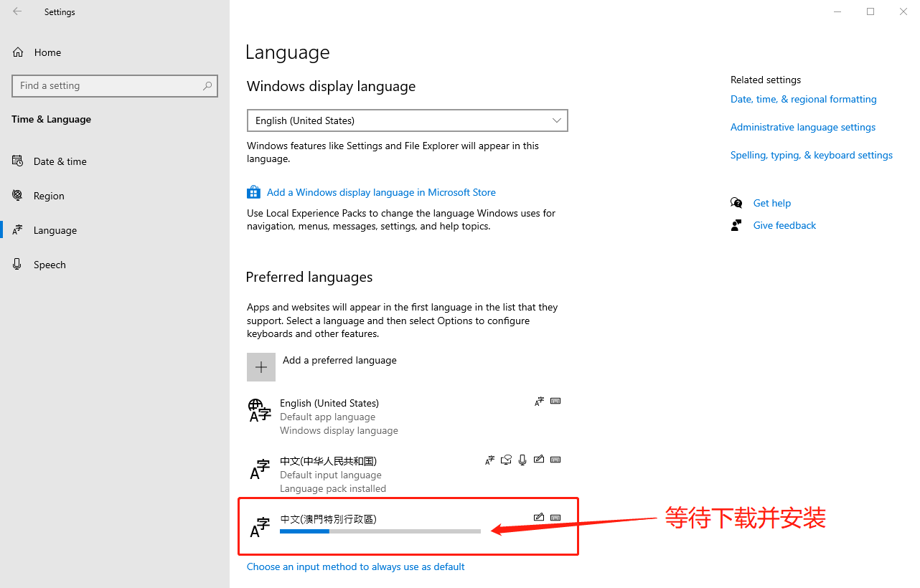The image size is (920, 588).
Task: Click the Give feedback link
Action: tap(784, 225)
